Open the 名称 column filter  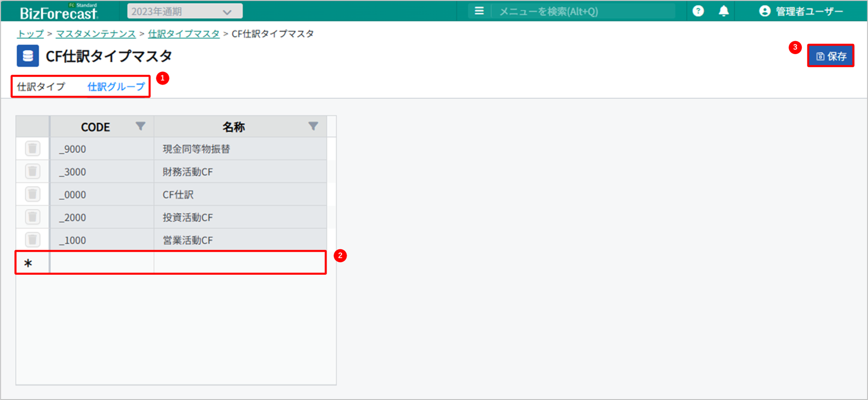(x=313, y=127)
